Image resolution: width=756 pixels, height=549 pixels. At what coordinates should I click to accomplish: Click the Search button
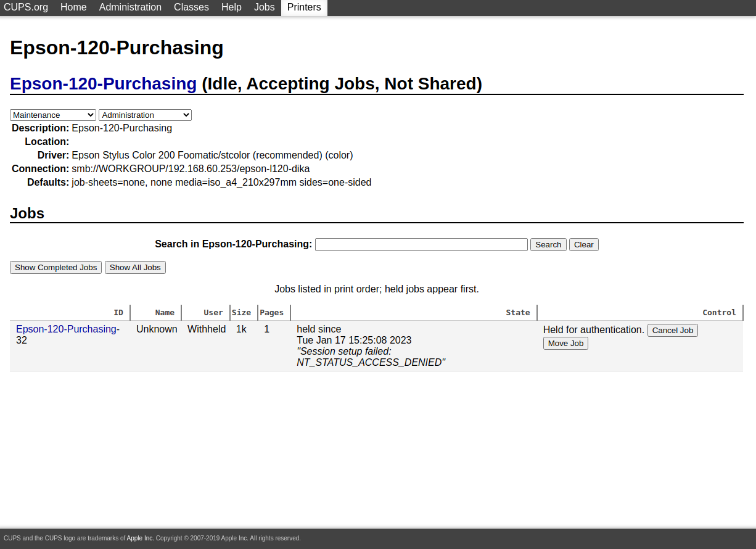point(548,244)
